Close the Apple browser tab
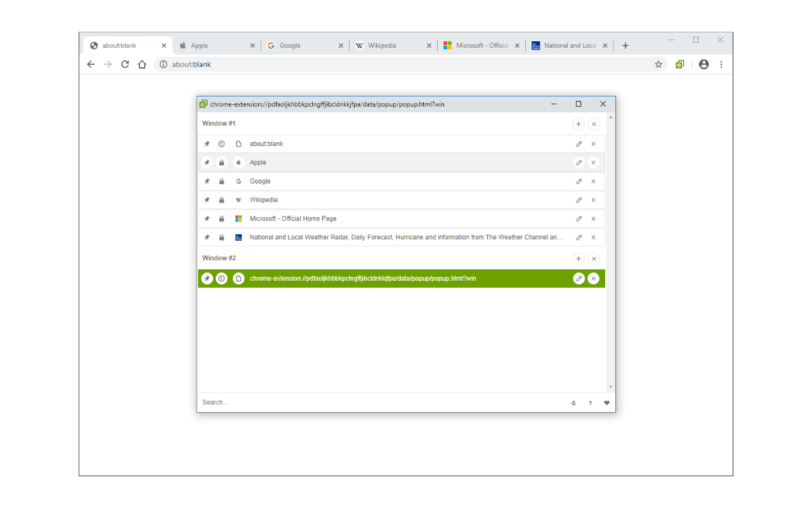 point(252,46)
